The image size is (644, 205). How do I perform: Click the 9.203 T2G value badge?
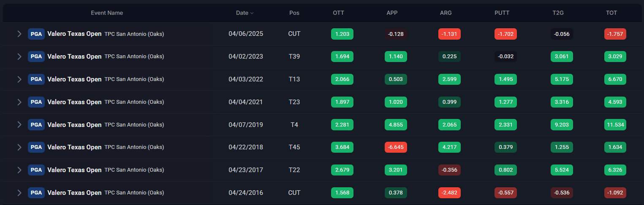point(562,124)
